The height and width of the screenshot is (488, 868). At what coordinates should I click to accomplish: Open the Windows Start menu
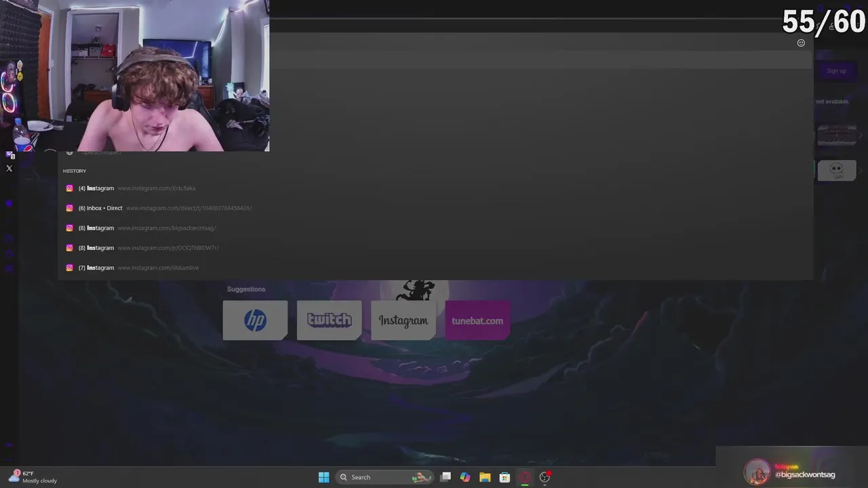coord(324,477)
